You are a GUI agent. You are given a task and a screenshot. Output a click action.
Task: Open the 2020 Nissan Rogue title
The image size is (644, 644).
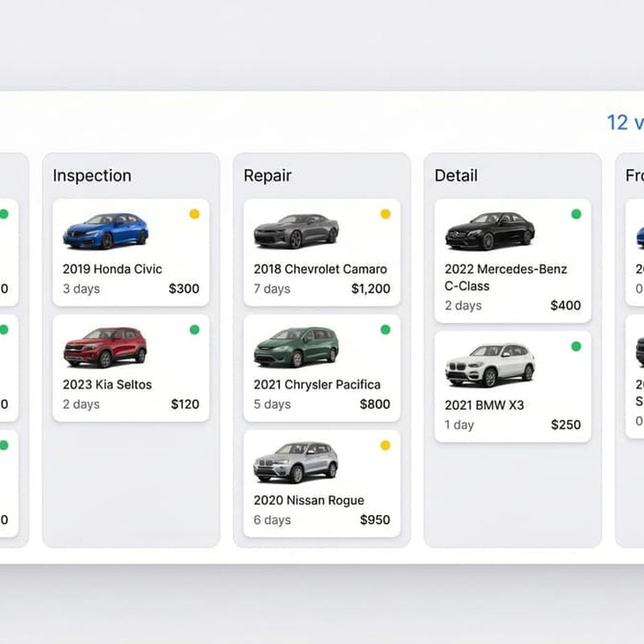(x=308, y=500)
